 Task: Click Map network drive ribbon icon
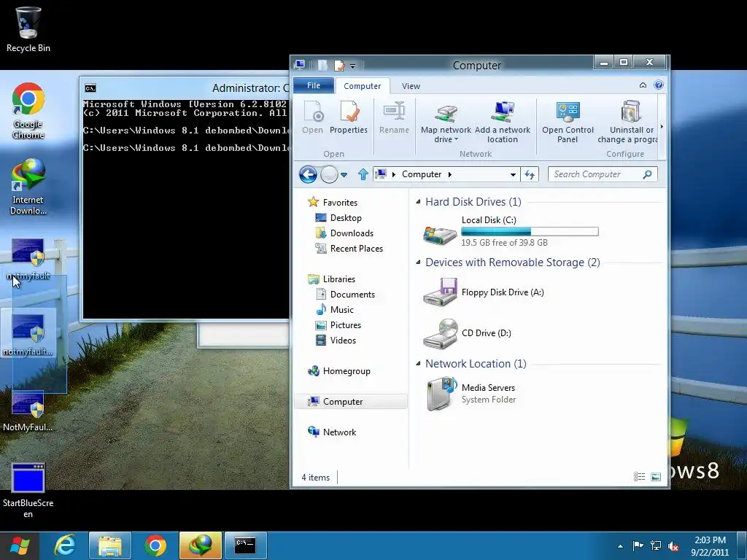[446, 122]
